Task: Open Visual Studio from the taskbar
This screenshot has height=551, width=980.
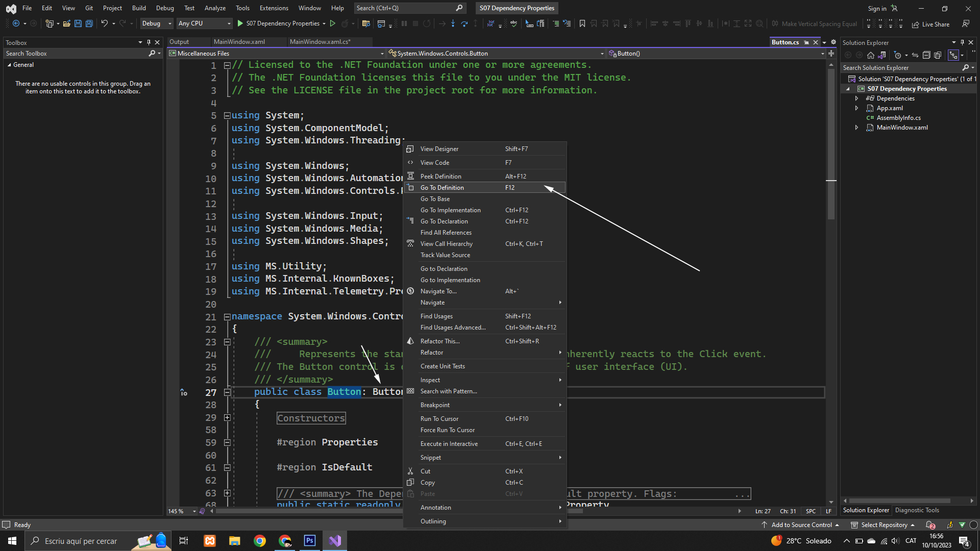Action: [335, 541]
